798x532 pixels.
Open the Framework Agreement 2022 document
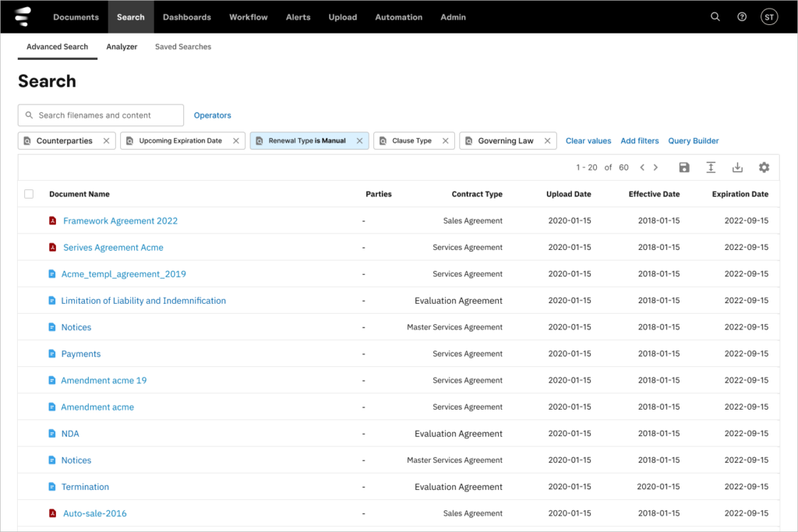(120, 220)
